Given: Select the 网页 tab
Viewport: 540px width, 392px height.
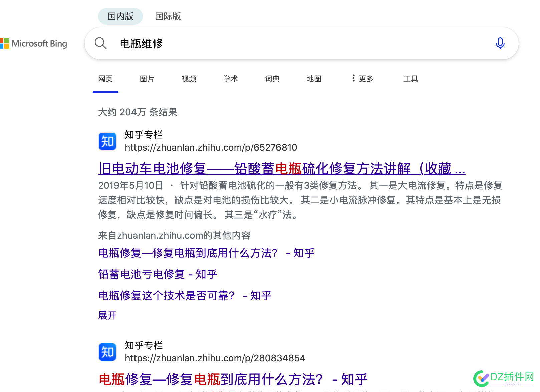Looking at the screenshot, I should click(x=105, y=79).
